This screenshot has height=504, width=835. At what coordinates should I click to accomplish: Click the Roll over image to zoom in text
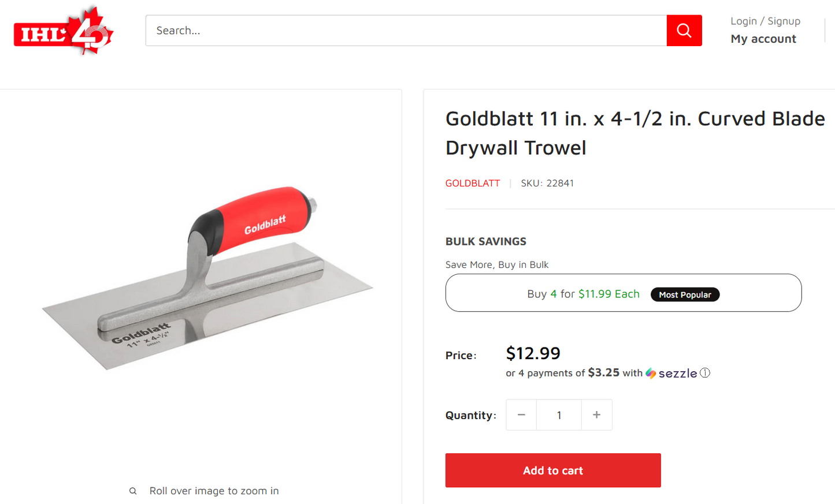(x=214, y=490)
